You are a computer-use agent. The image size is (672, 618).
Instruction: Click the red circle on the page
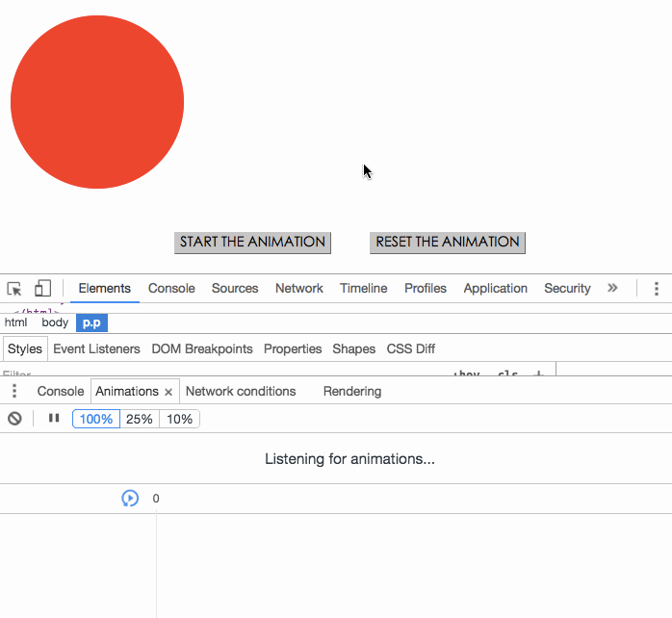pyautogui.click(x=97, y=102)
